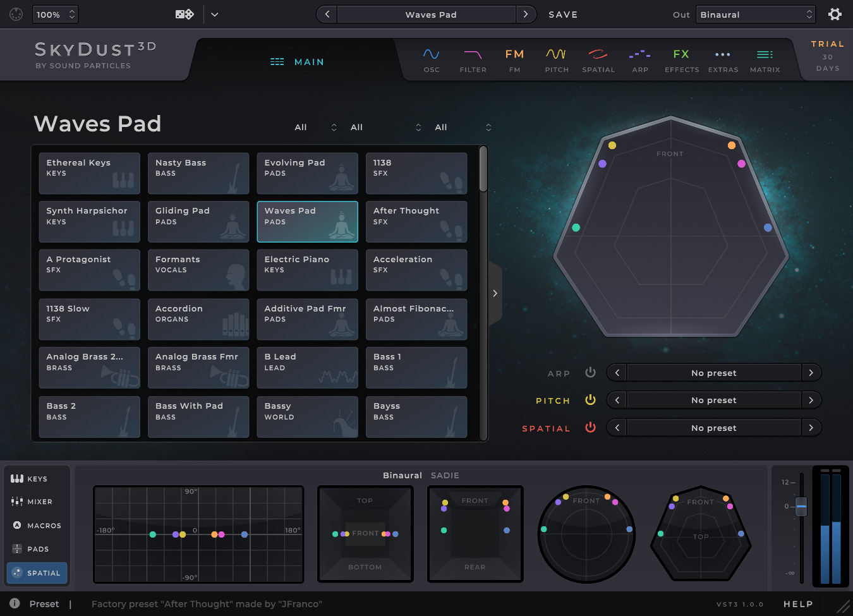Click the green source dot in large hexagon

(576, 227)
